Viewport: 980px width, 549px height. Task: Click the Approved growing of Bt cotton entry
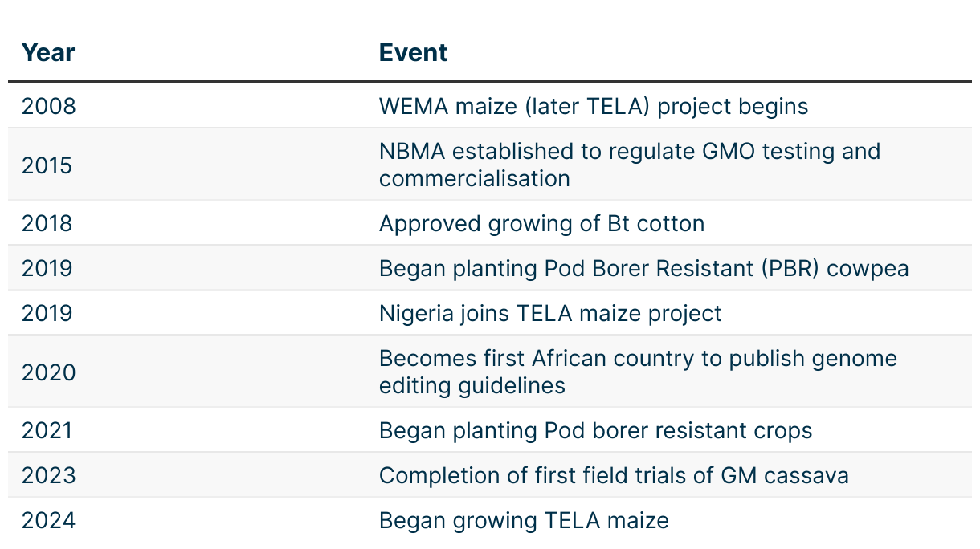click(x=541, y=223)
